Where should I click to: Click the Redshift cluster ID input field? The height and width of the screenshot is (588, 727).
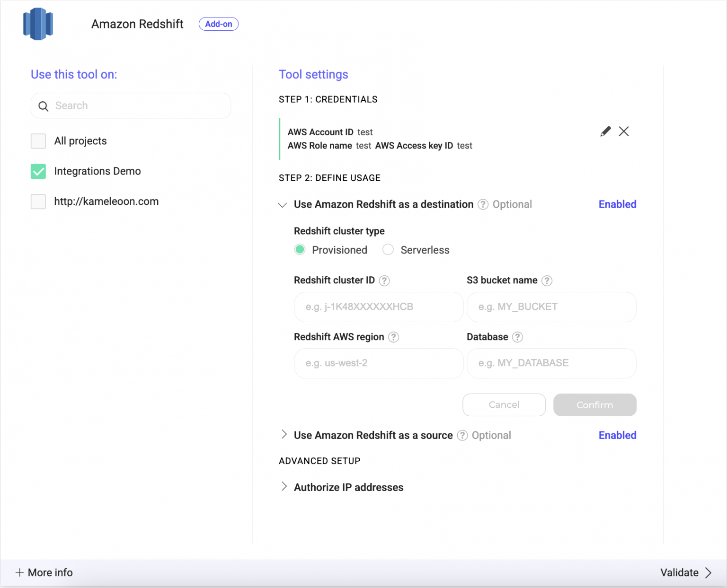point(379,307)
